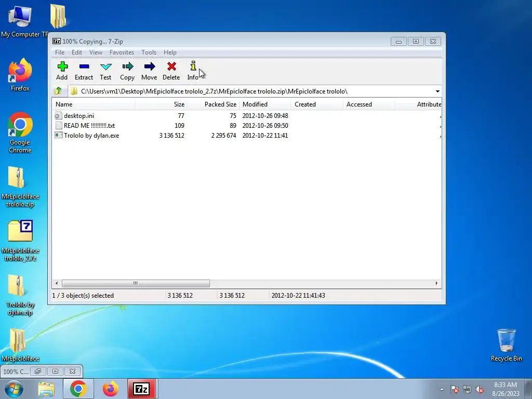Screen dimensions: 532x399
Task: Open the Help menu
Action: [x=170, y=52]
